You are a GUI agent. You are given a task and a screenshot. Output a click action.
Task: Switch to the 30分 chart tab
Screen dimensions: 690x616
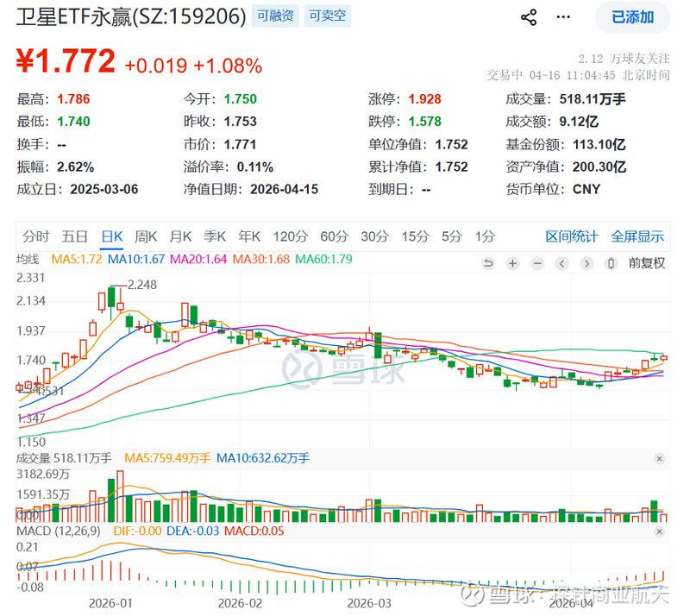[x=375, y=236]
